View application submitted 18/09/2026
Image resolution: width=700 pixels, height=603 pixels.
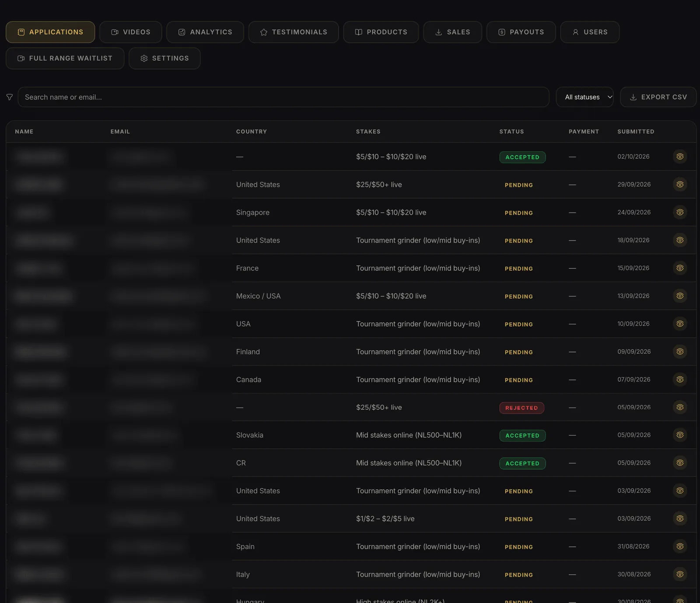click(x=680, y=240)
